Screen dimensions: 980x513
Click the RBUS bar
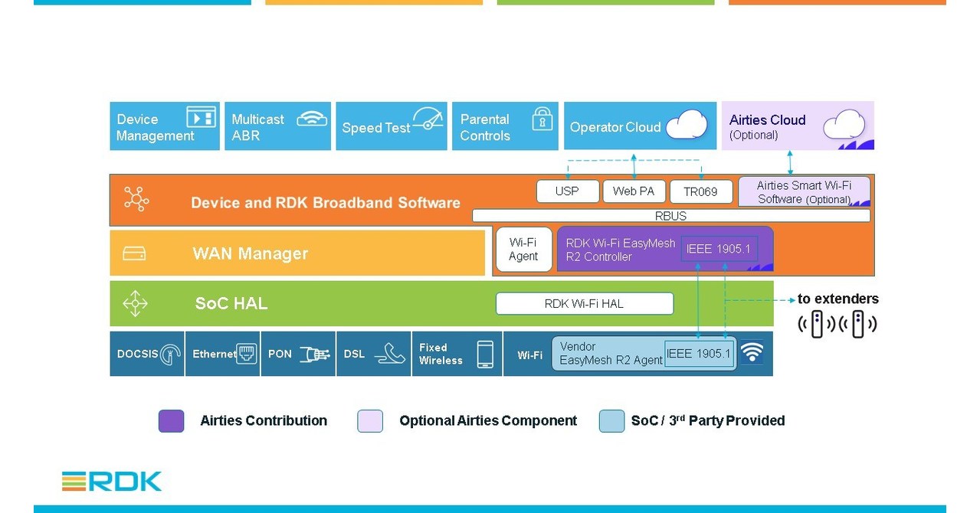(x=671, y=215)
